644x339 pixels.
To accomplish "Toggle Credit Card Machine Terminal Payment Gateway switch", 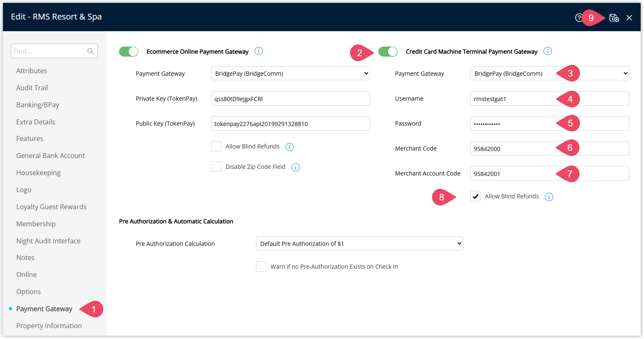I will point(388,52).
